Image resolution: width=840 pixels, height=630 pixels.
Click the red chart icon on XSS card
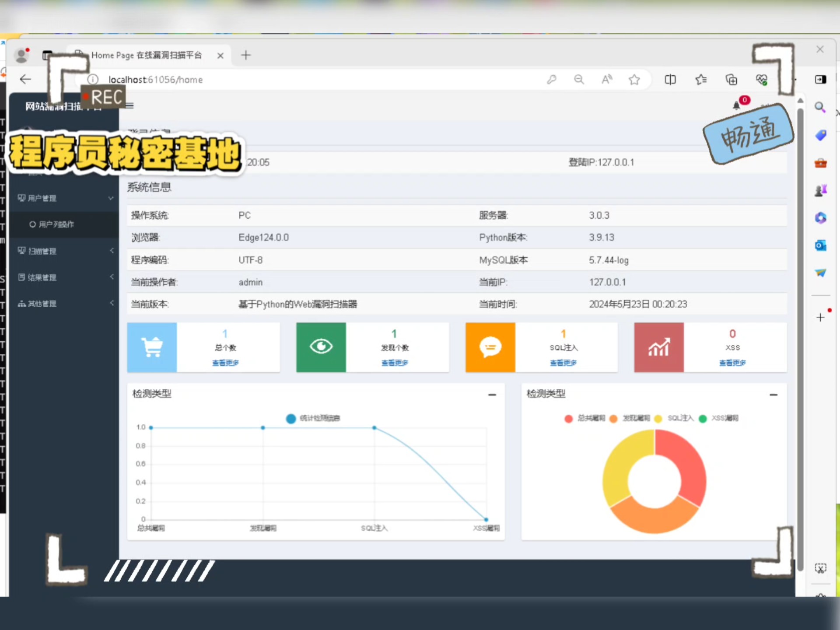tap(658, 347)
